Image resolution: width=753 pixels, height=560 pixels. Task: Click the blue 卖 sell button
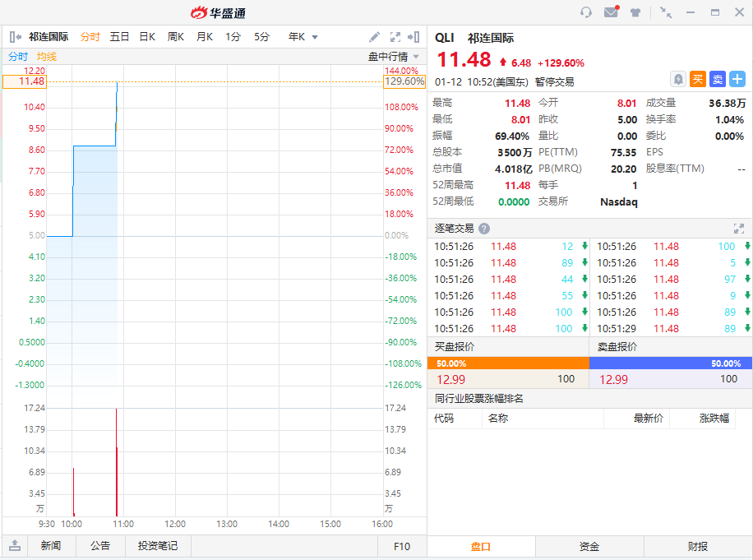[x=718, y=79]
